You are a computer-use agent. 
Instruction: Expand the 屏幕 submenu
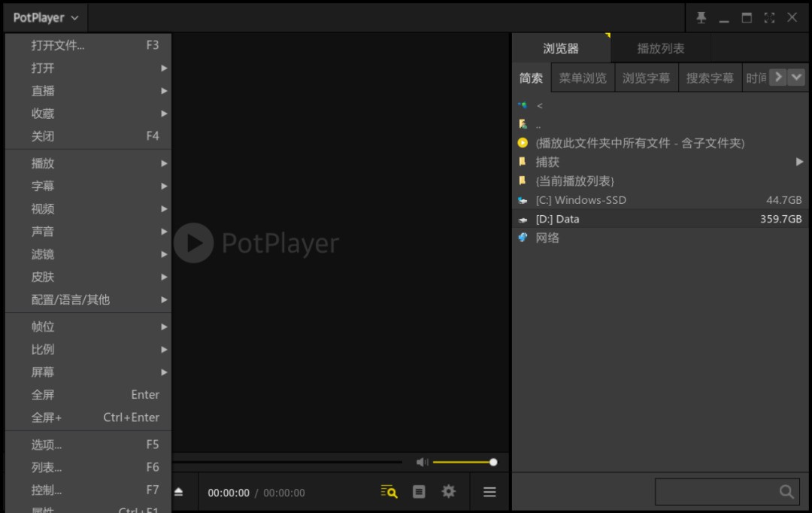(89, 372)
